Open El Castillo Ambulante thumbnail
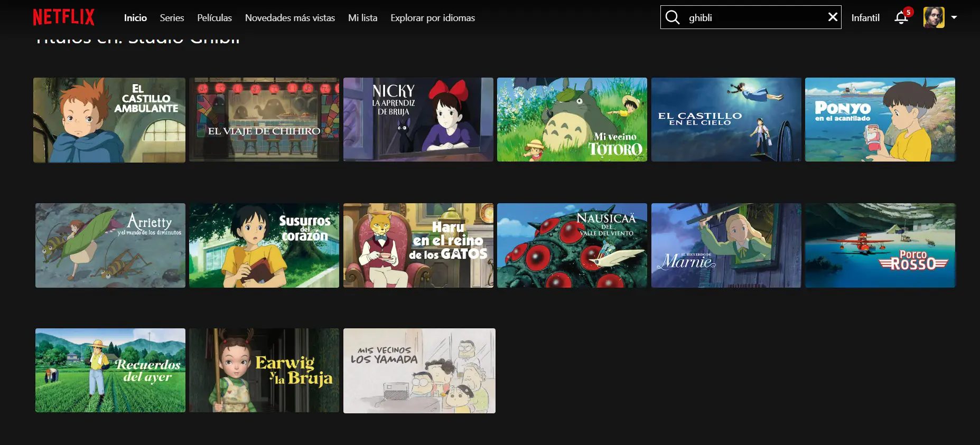Viewport: 980px width, 445px height. (109, 120)
